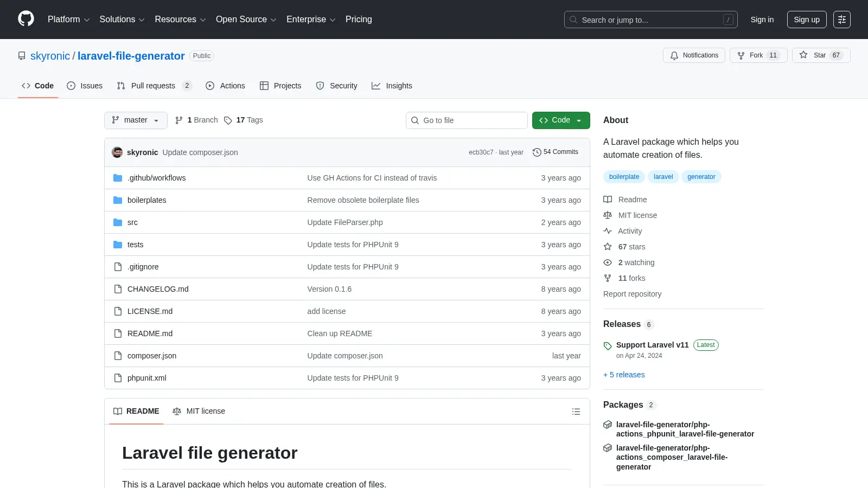Click the file icon for composer.json
The width and height of the screenshot is (868, 488).
pyautogui.click(x=118, y=356)
